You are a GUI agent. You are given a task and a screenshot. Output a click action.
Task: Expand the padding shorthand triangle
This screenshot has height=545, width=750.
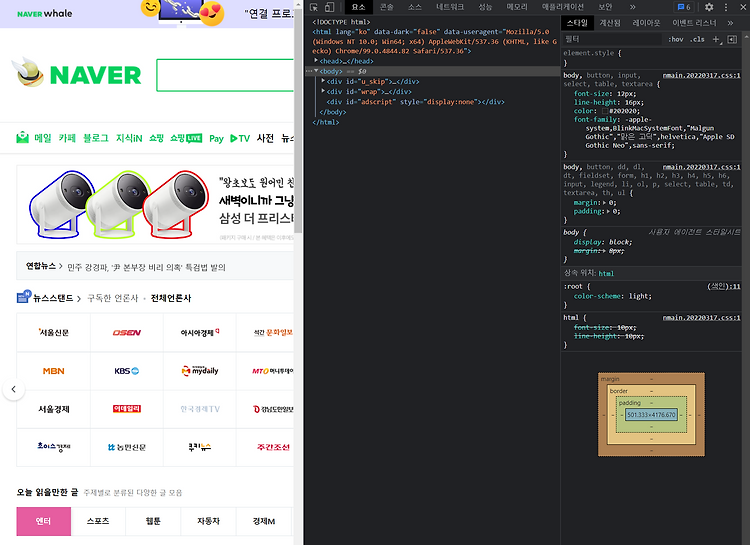608,211
